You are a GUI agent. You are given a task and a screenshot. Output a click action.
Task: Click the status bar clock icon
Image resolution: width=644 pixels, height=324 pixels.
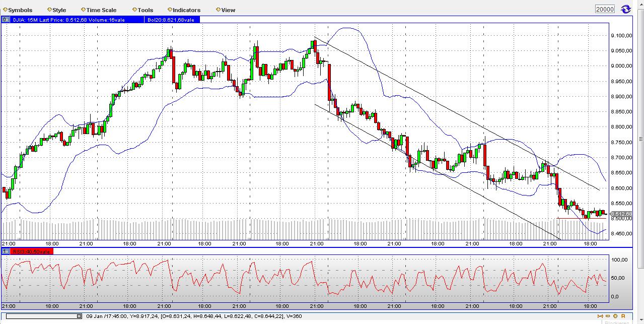[78, 316]
